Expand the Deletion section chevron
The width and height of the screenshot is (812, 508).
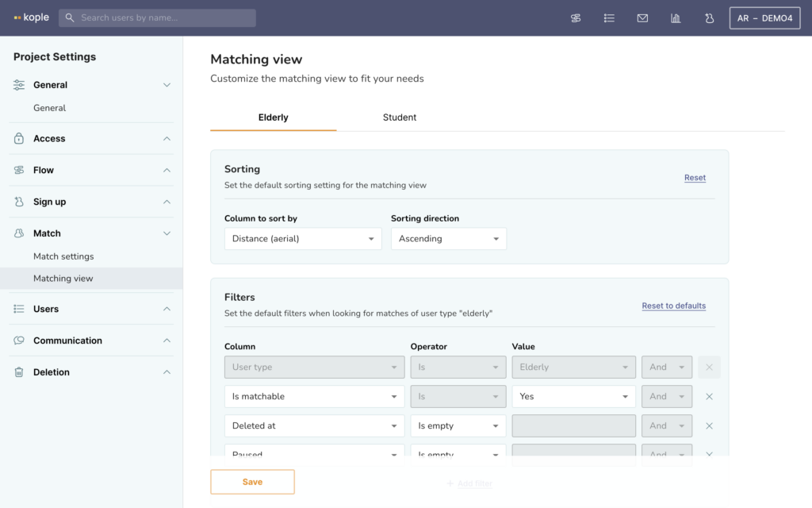pos(167,372)
